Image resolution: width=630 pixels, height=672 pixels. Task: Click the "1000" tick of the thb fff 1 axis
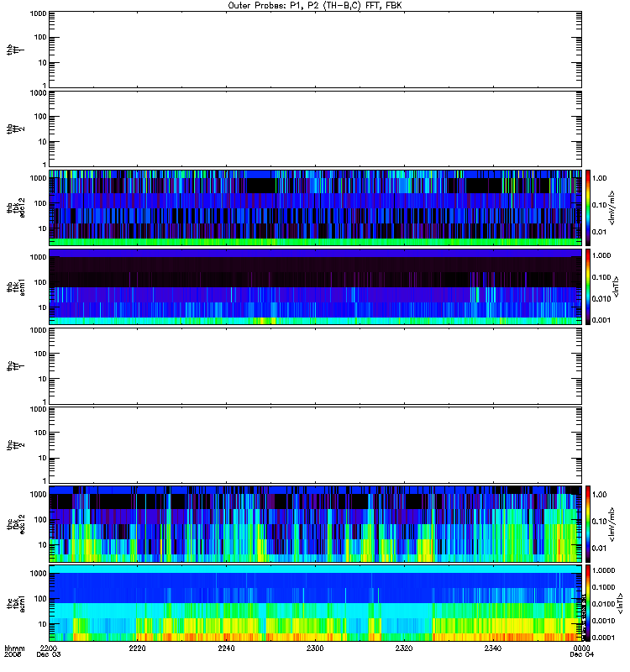coord(38,13)
